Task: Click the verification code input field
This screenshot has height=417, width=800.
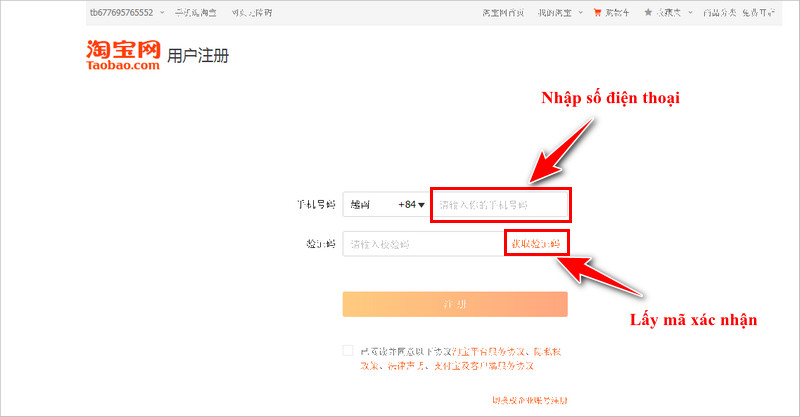Action: click(422, 244)
